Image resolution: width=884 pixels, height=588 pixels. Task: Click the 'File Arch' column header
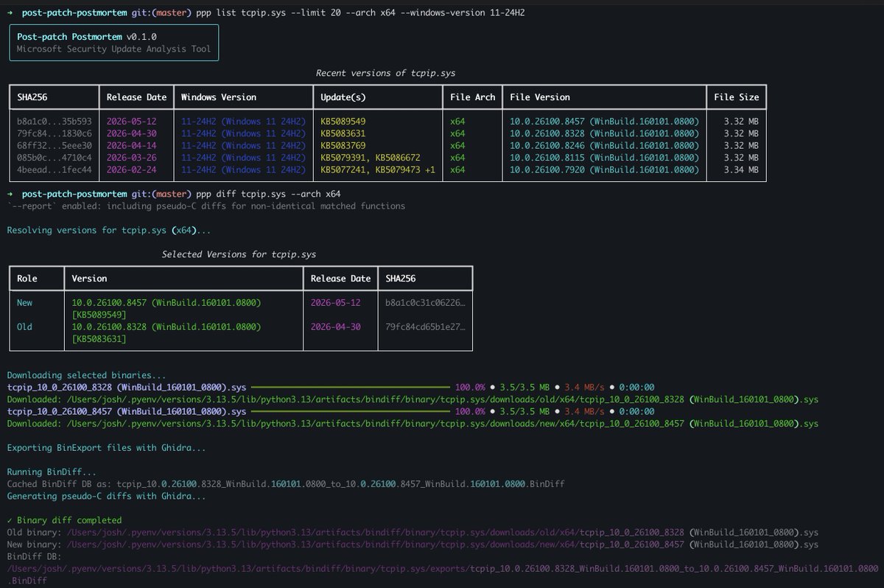click(473, 97)
